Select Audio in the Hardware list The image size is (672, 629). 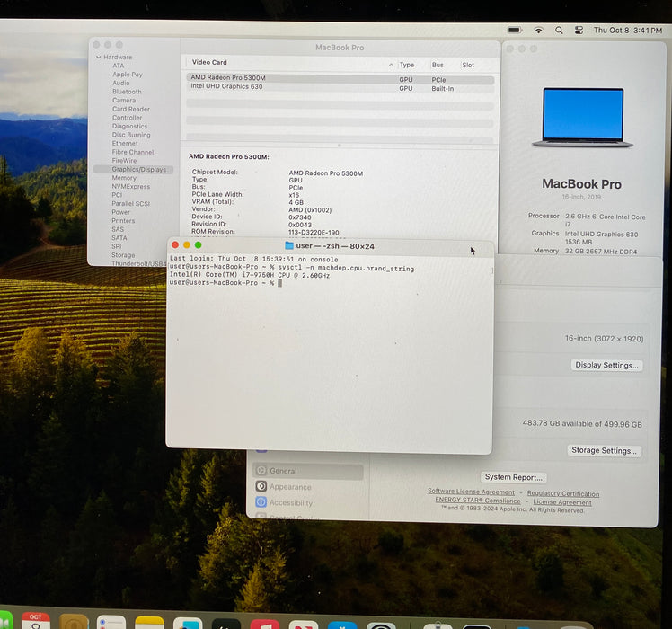[121, 83]
